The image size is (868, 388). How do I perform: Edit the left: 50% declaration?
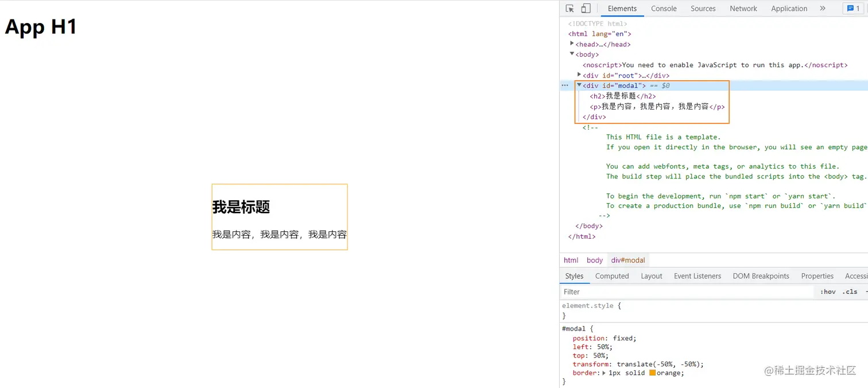point(592,347)
